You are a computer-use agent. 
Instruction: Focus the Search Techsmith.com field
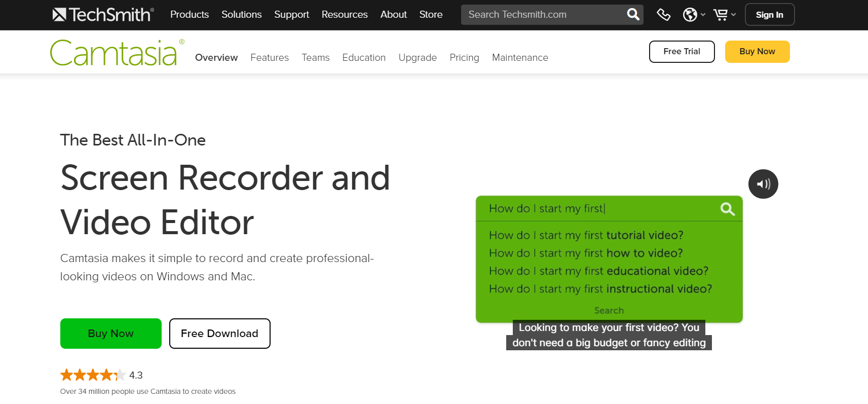point(542,15)
